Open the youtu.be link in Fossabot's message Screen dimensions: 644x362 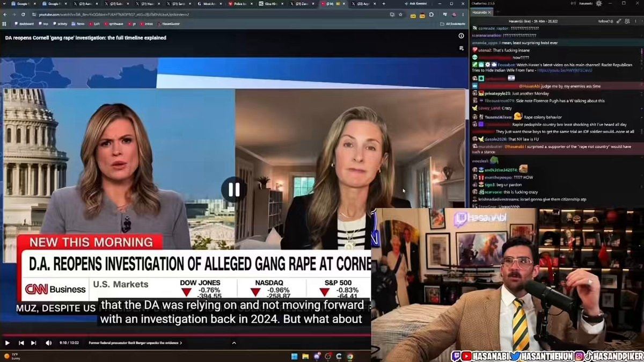click(x=565, y=70)
